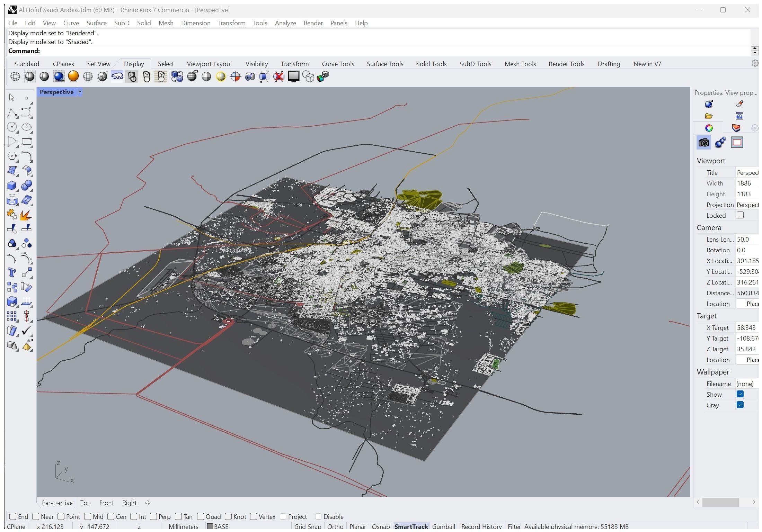
Task: Choose the Ellipse tool
Action: [x=27, y=127]
